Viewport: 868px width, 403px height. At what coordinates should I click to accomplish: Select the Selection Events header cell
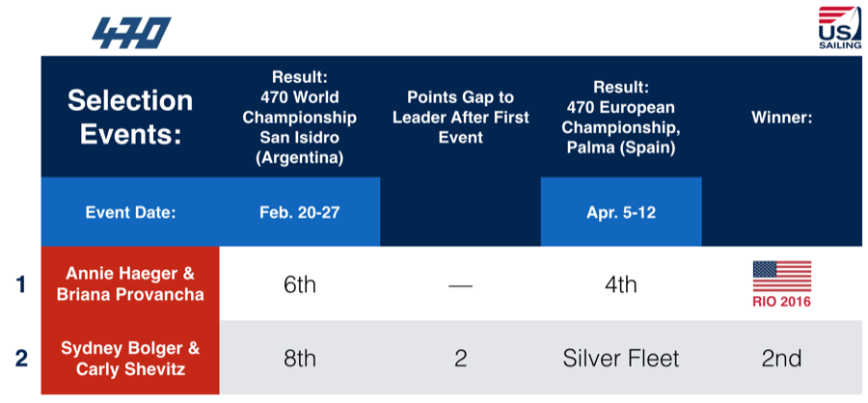click(130, 117)
